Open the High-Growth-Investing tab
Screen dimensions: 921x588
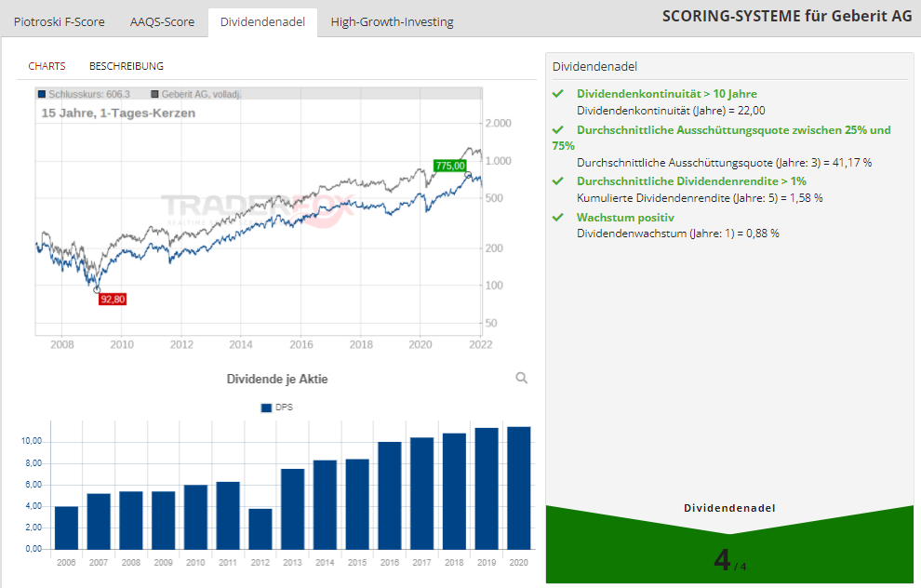(x=392, y=22)
